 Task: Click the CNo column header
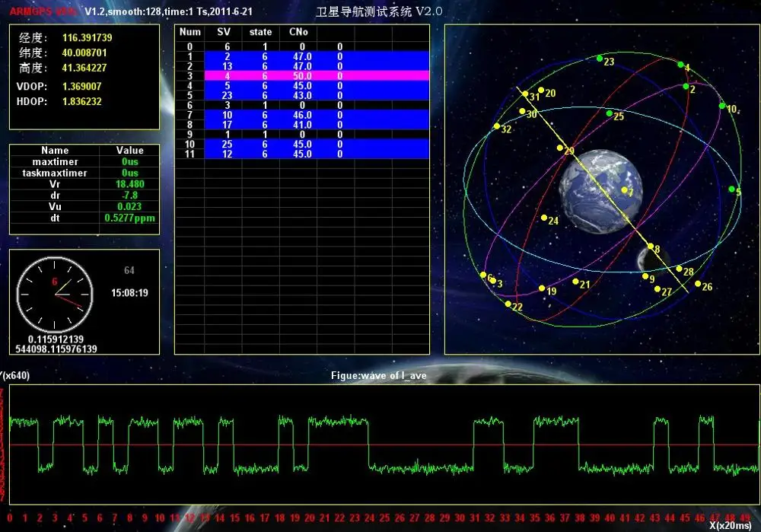coord(298,32)
